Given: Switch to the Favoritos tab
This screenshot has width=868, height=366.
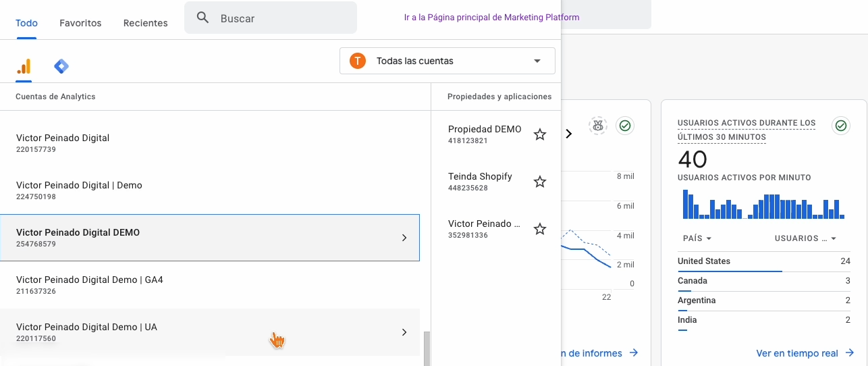Looking at the screenshot, I should tap(80, 23).
